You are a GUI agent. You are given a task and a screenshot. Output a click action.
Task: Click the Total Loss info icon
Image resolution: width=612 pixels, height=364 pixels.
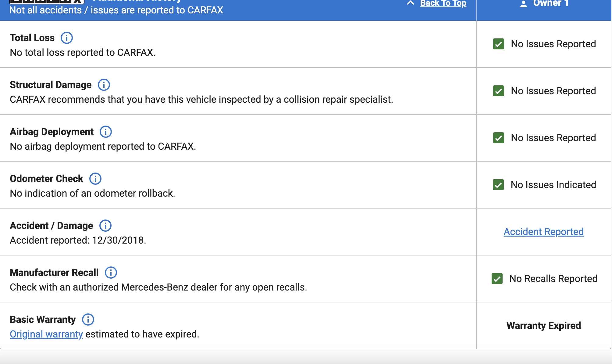pos(67,38)
